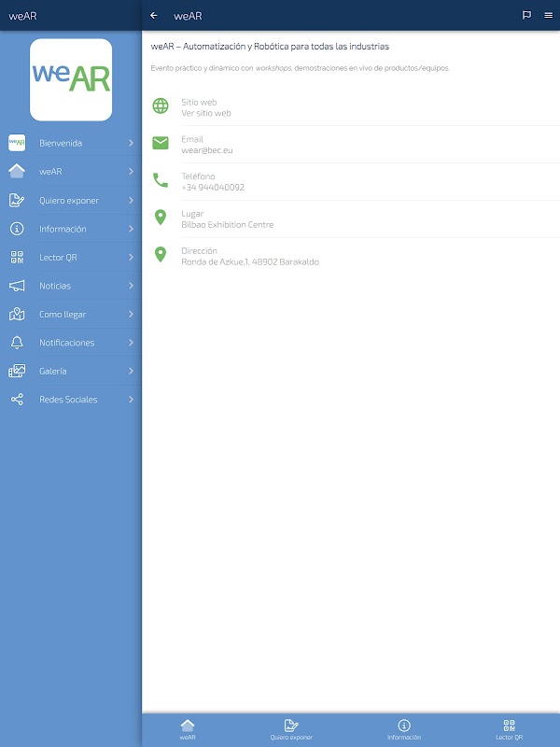Expand the weAR menu chevron
This screenshot has height=747, width=560.
click(x=131, y=171)
